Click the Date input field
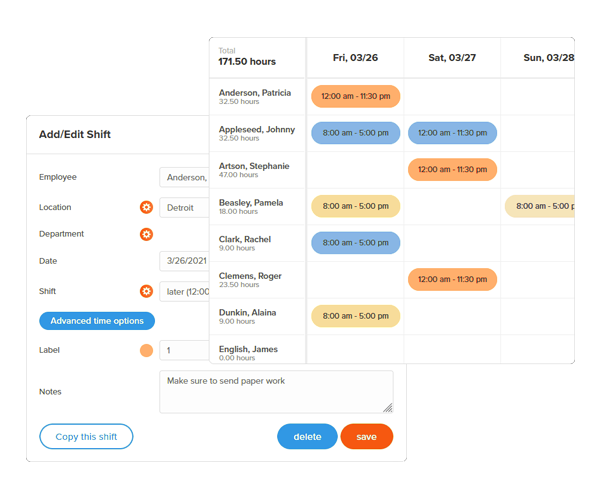This screenshot has width=600, height=500. 184,261
